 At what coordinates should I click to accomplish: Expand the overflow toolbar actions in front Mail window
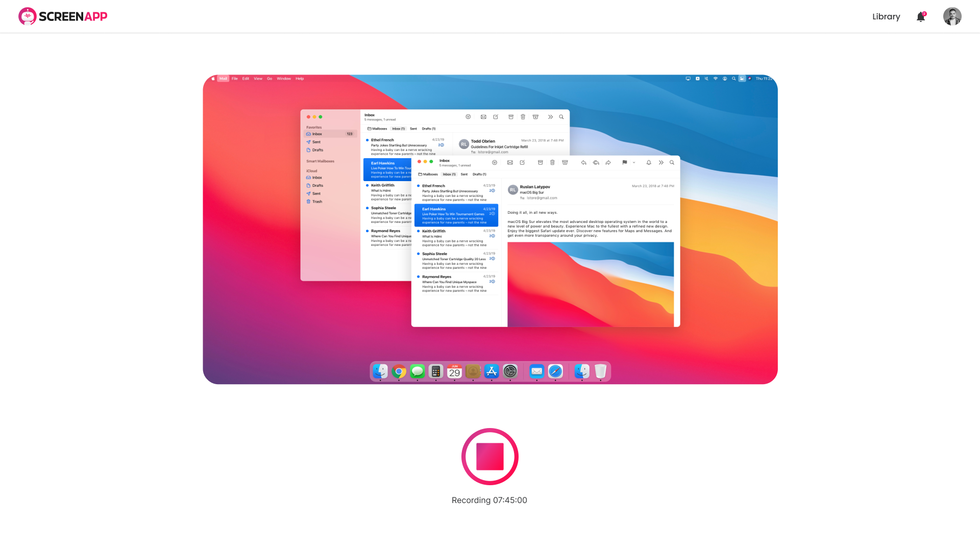coord(661,162)
